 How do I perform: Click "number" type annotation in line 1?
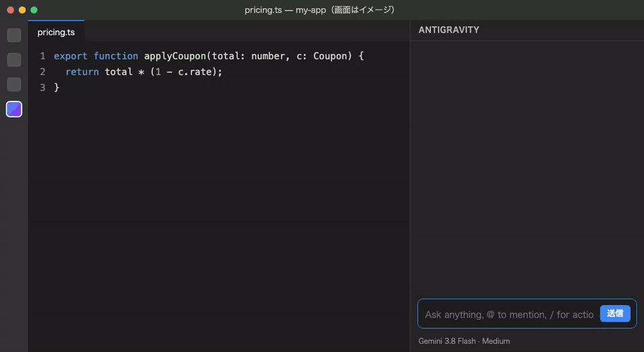click(x=268, y=56)
